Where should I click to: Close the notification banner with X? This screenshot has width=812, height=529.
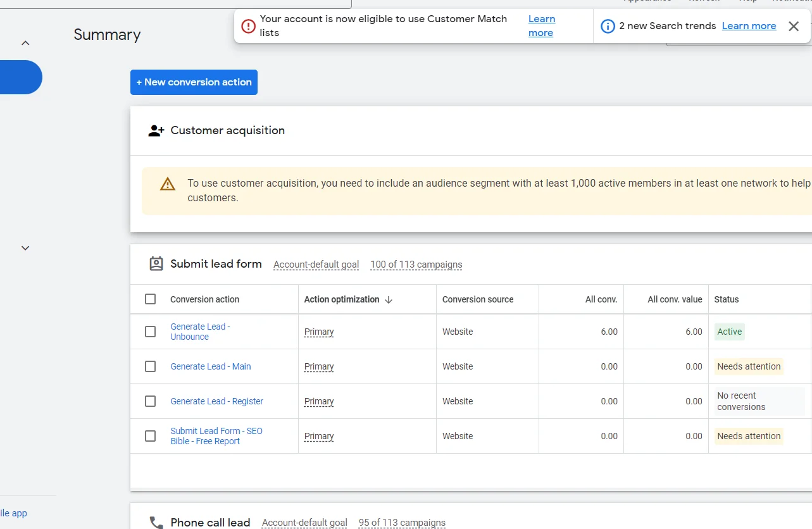click(794, 26)
